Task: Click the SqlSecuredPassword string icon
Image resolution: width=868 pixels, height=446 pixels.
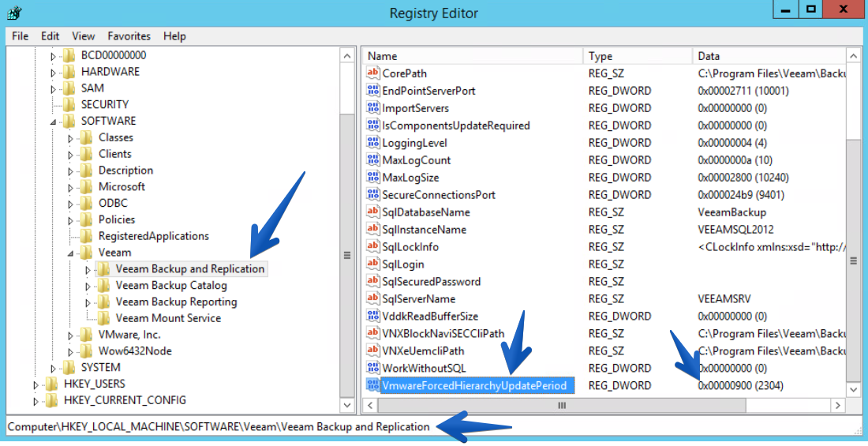Action: coord(373,282)
